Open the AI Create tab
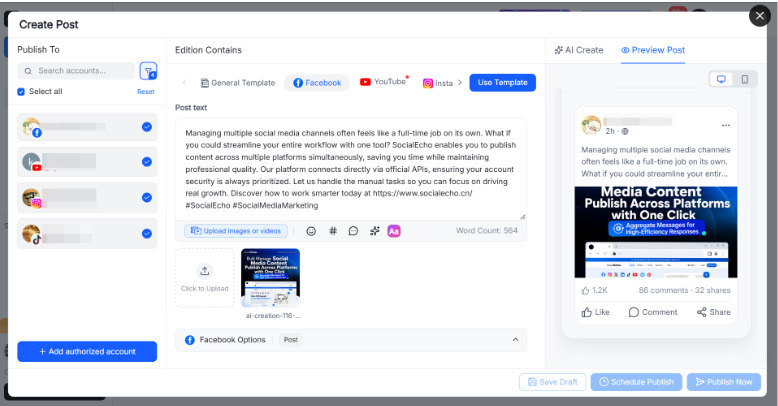 click(x=579, y=50)
